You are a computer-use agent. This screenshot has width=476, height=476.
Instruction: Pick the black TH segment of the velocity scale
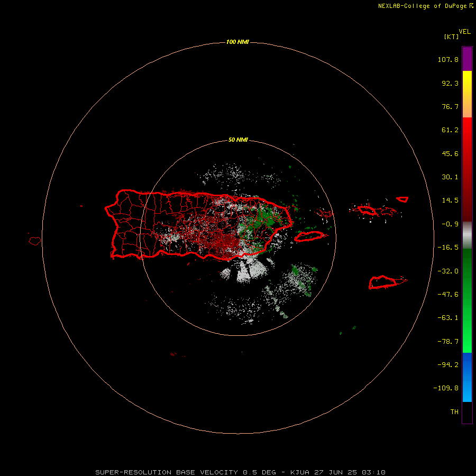pos(467,412)
